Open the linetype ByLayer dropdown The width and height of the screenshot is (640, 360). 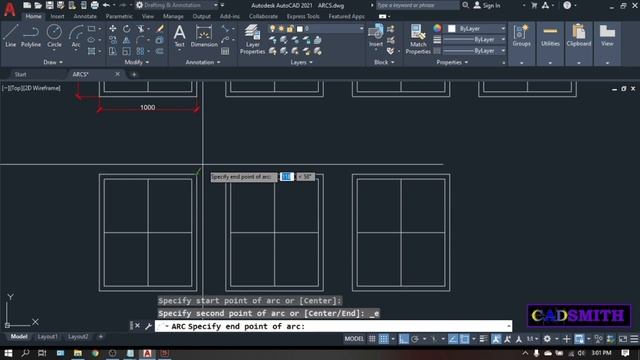(474, 51)
